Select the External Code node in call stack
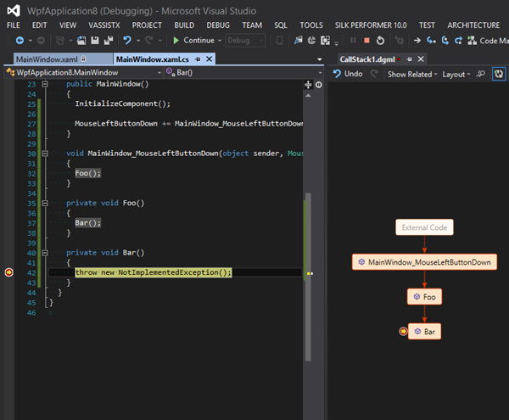 pyautogui.click(x=425, y=227)
